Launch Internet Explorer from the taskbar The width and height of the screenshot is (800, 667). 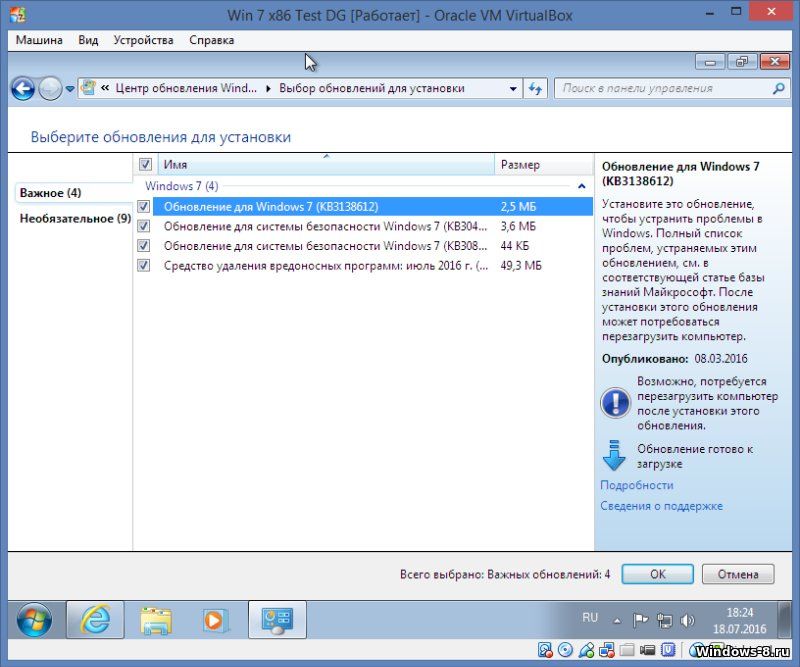[95, 620]
